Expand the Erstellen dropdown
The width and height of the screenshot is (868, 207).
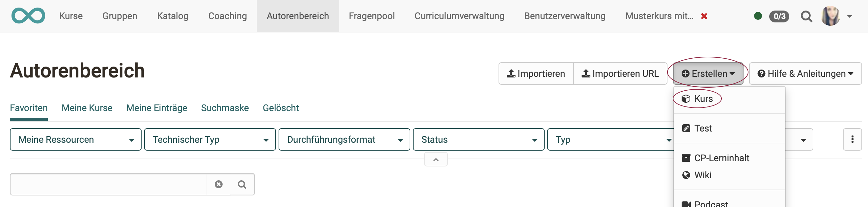(708, 74)
